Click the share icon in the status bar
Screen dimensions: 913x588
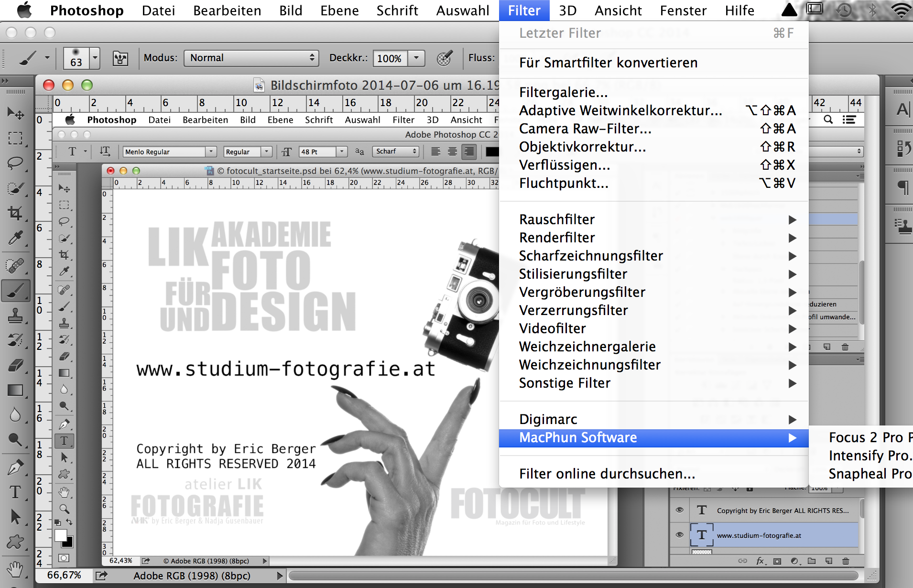tap(101, 576)
